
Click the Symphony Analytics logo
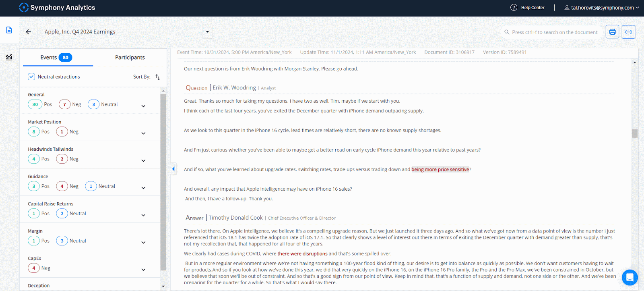(57, 8)
